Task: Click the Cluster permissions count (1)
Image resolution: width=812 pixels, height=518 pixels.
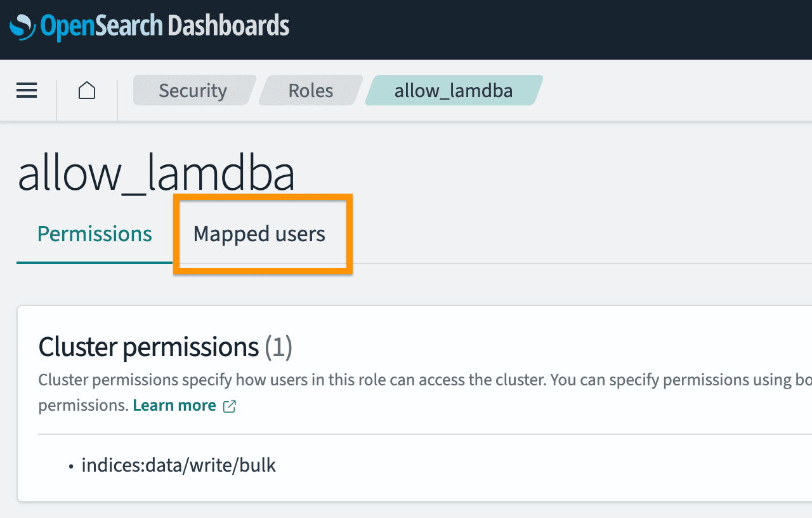Action: pos(278,347)
